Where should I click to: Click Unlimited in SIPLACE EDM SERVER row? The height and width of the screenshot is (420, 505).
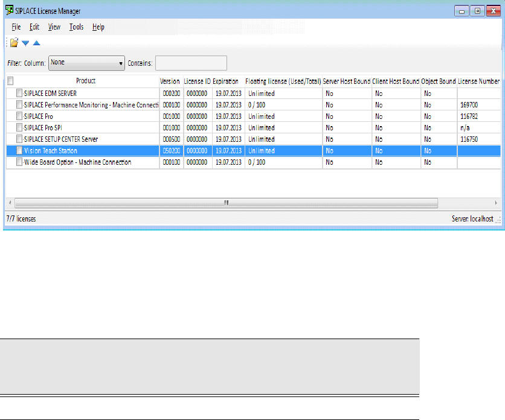pyautogui.click(x=261, y=94)
